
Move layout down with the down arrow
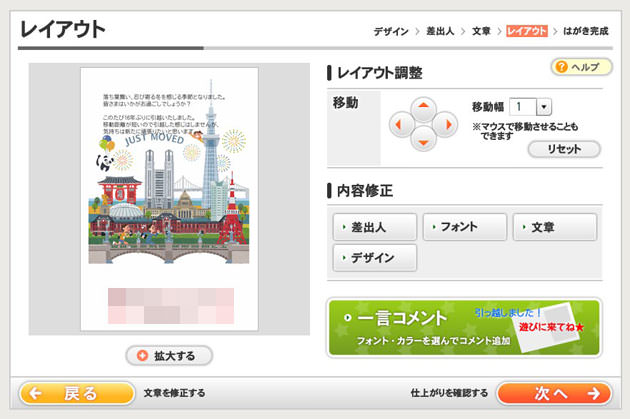tap(423, 139)
